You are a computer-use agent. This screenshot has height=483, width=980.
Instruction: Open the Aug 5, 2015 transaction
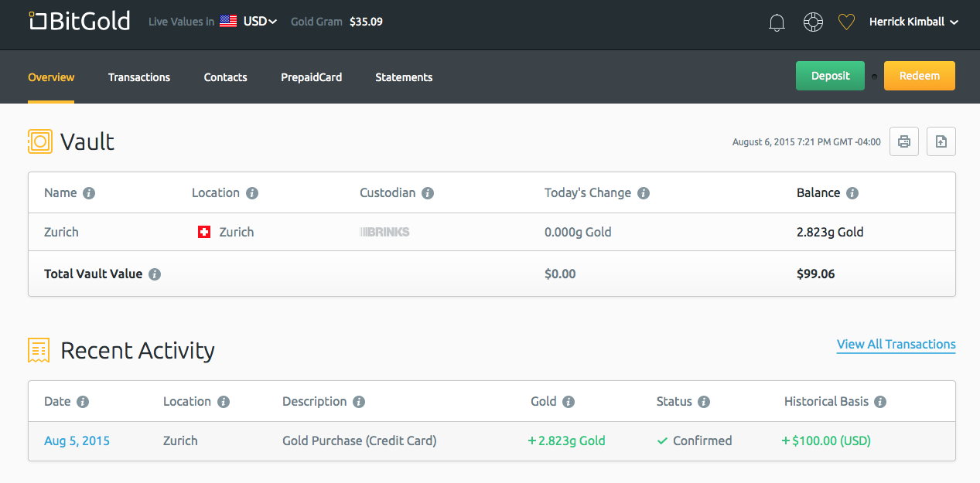tap(77, 441)
